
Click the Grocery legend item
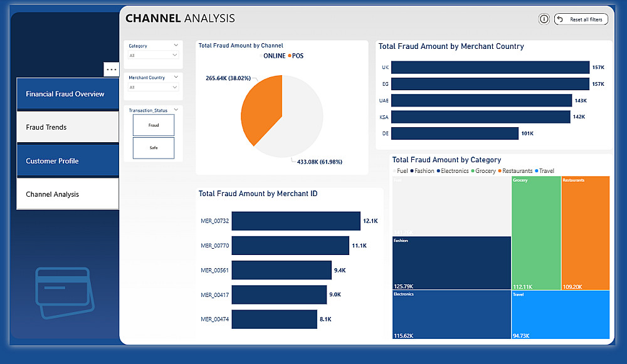point(483,171)
